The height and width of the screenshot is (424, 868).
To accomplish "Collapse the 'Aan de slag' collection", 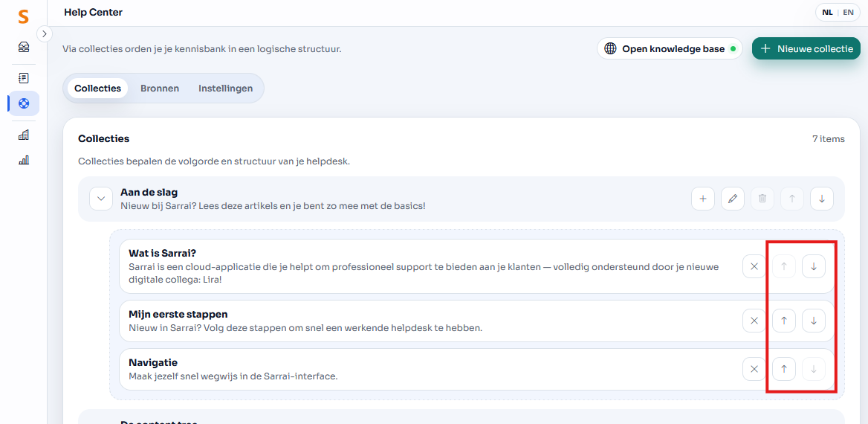I will click(101, 199).
